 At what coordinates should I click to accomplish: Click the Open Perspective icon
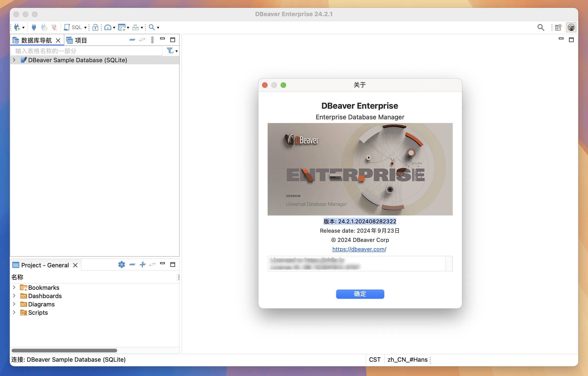click(x=558, y=27)
